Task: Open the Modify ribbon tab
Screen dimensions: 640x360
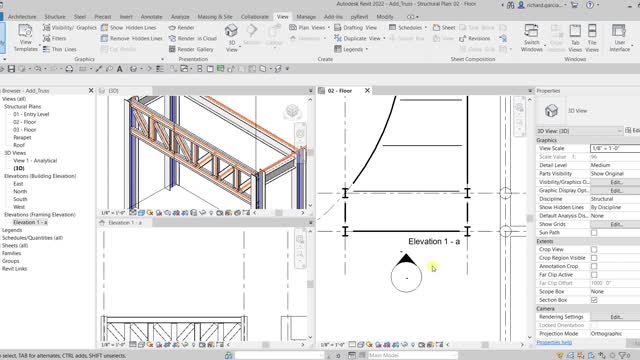Action: click(x=385, y=17)
